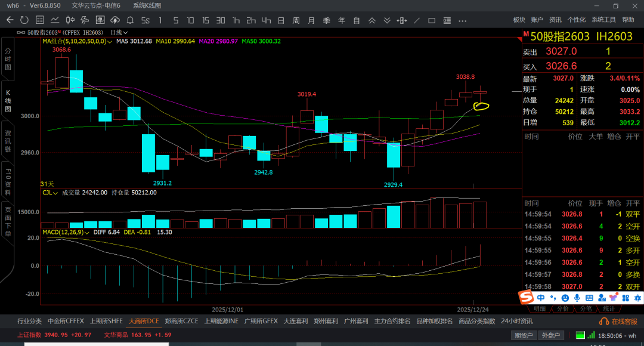Click the Sogou S input method logo

526,296
